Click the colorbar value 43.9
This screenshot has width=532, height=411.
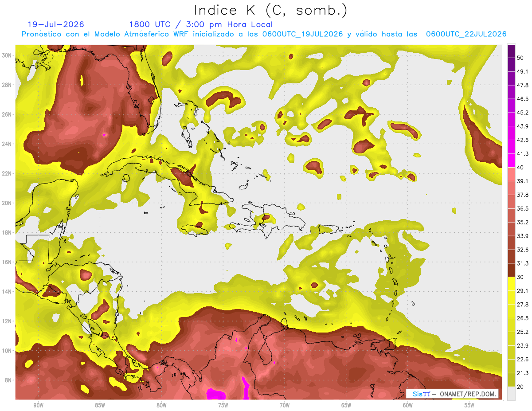click(522, 126)
